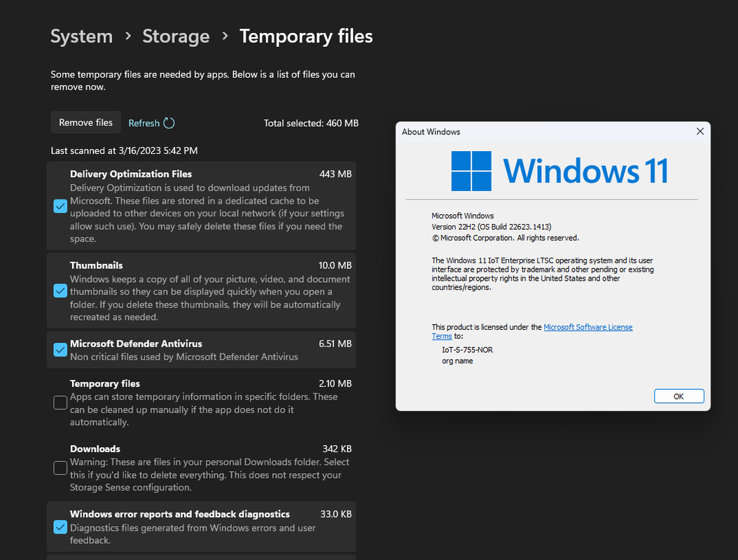The image size is (738, 560).
Task: Click the chevron before Temporary files
Action: 225,36
